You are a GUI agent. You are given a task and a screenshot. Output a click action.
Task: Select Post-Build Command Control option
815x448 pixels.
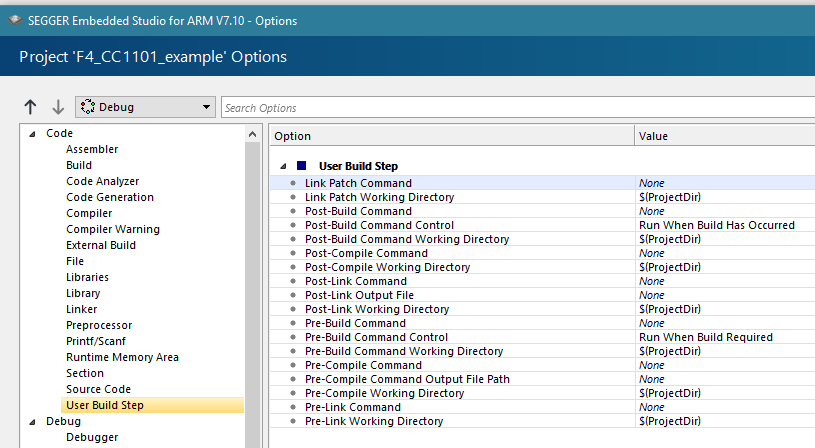(x=379, y=226)
